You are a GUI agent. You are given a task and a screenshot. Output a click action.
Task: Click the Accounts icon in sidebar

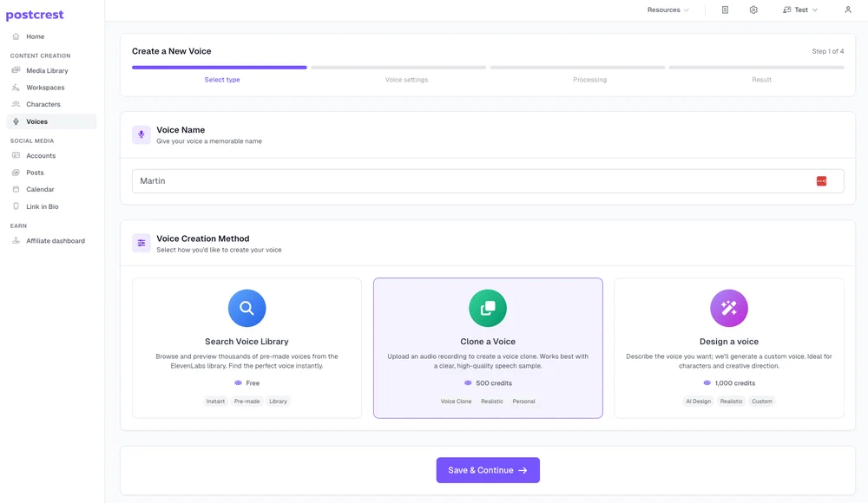[16, 155]
